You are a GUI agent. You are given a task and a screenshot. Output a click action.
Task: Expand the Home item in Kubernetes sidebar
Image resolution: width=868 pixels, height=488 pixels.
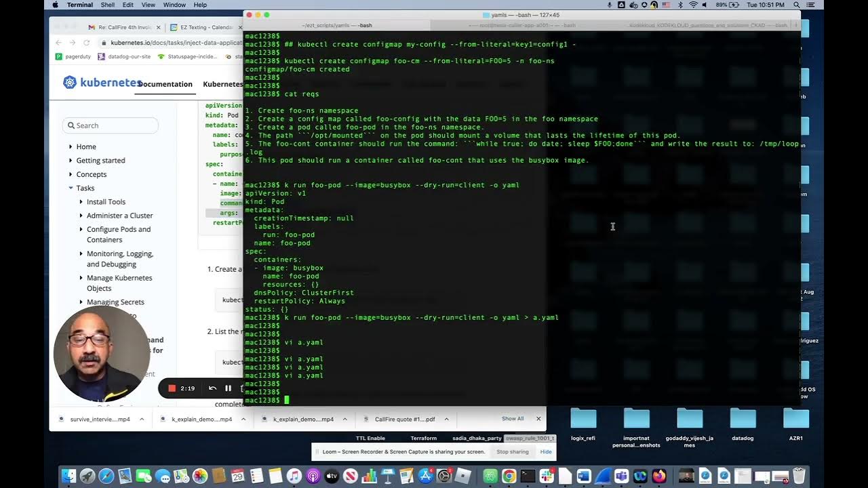point(71,146)
